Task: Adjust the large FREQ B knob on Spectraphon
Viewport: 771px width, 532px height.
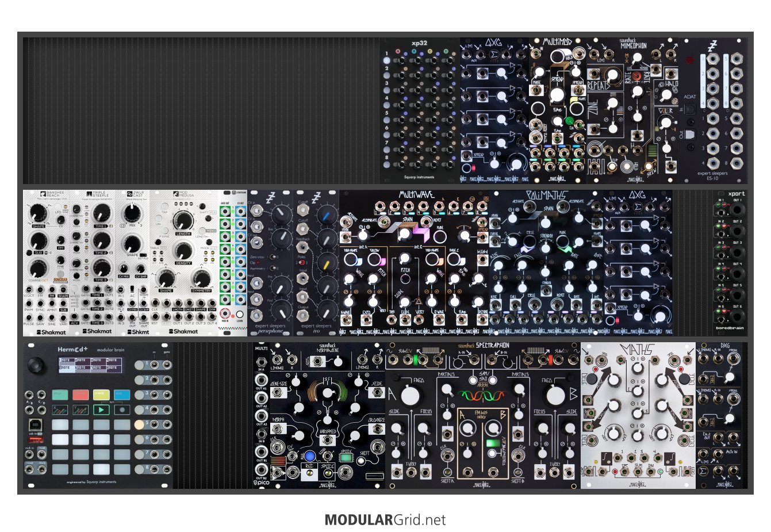Action: pyautogui.click(x=555, y=396)
